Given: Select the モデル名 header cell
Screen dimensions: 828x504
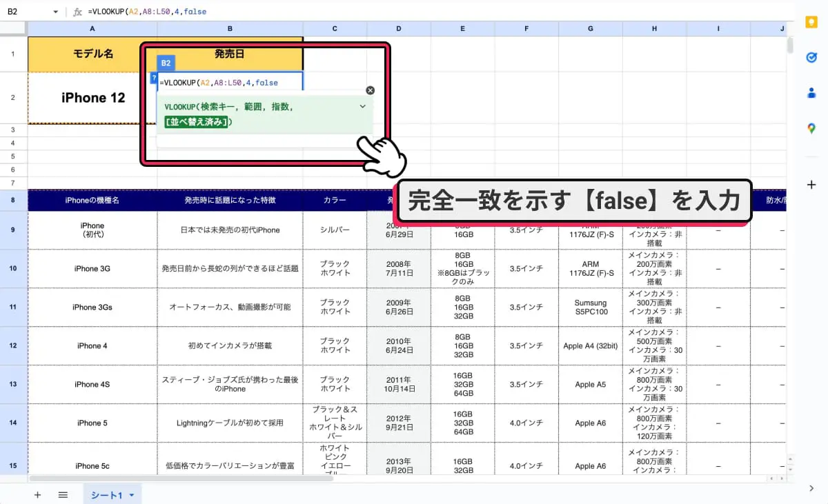Looking at the screenshot, I should (92, 53).
